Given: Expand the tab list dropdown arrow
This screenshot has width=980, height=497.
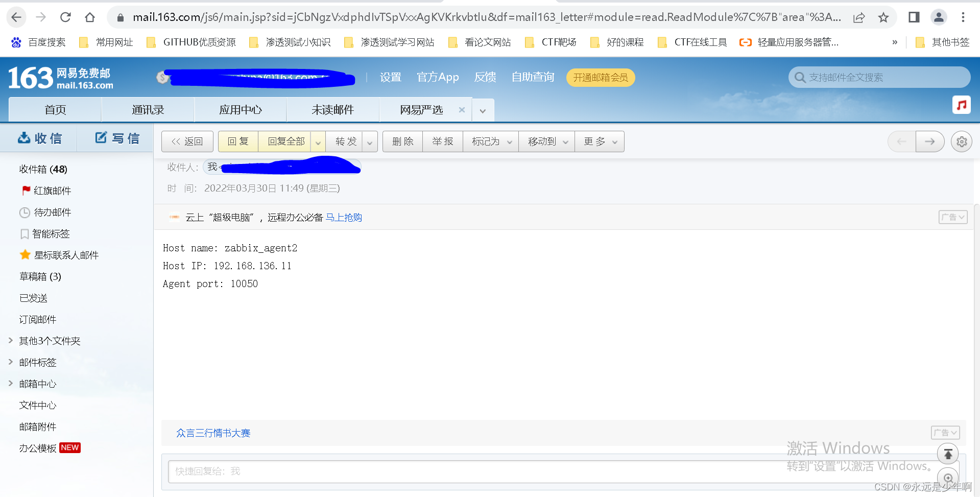Looking at the screenshot, I should 483,110.
